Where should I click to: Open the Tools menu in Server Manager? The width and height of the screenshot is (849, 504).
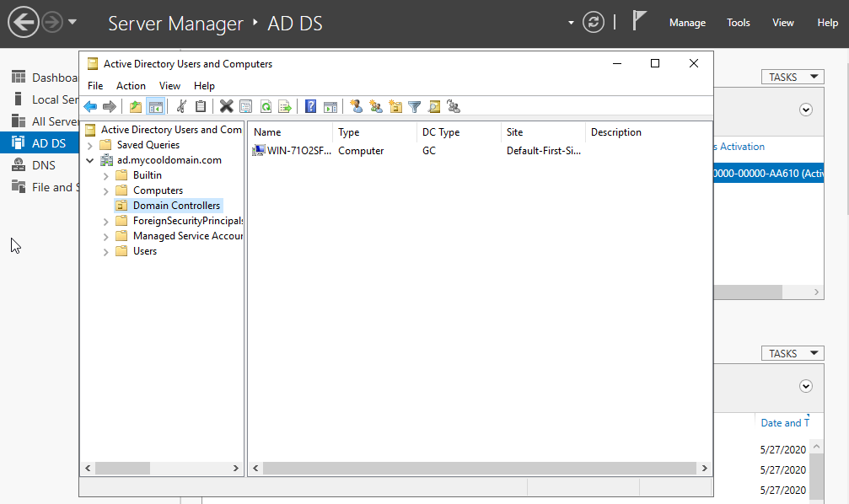click(x=738, y=23)
